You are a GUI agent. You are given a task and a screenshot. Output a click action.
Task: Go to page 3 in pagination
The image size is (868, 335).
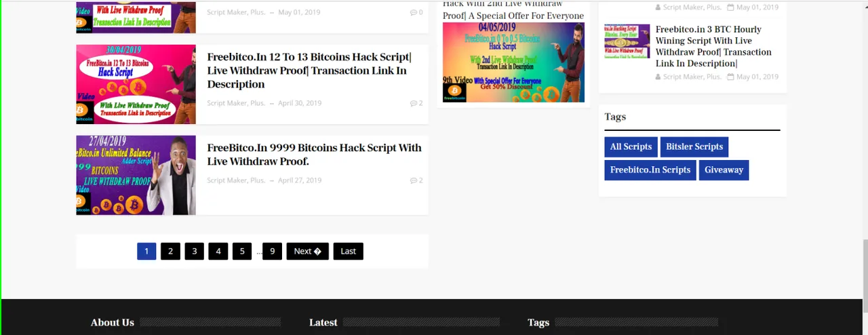click(x=194, y=251)
